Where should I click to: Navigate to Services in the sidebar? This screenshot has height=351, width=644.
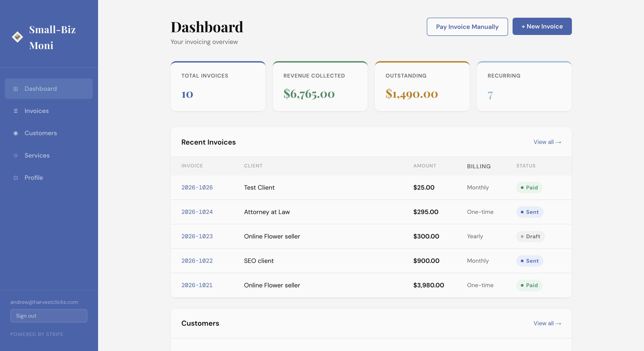click(x=49, y=155)
